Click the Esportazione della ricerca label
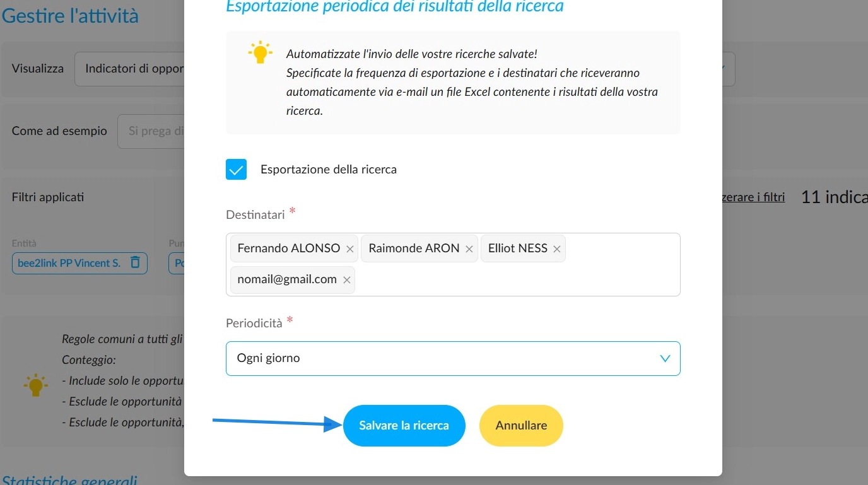The height and width of the screenshot is (485, 868). pyautogui.click(x=329, y=169)
